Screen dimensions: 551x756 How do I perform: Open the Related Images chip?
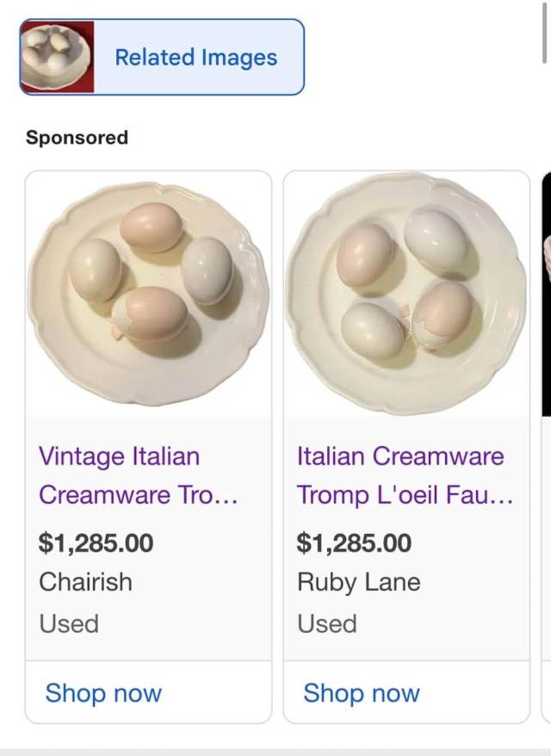[x=195, y=58]
